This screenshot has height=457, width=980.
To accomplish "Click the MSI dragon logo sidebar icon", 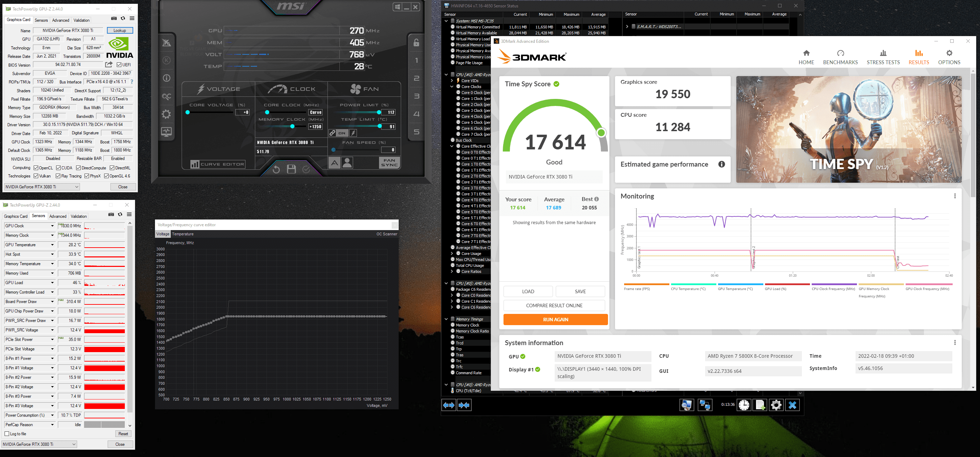I will pyautogui.click(x=167, y=43).
